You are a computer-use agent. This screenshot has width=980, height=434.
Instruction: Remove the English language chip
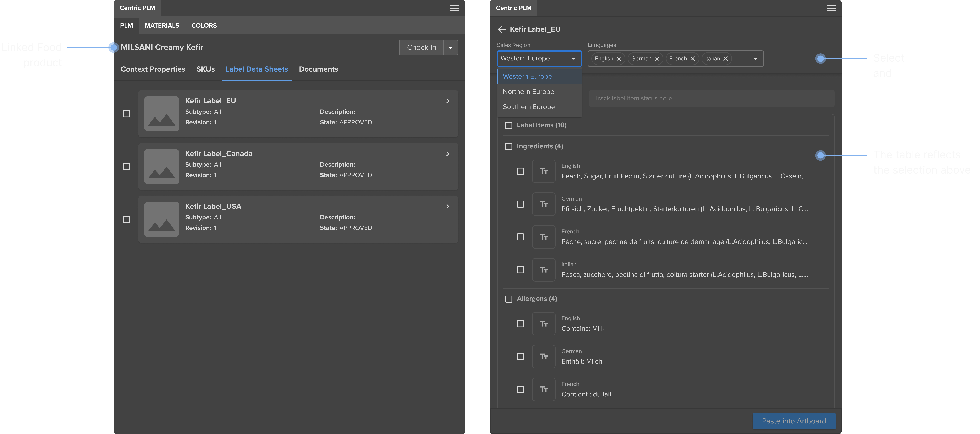point(619,59)
